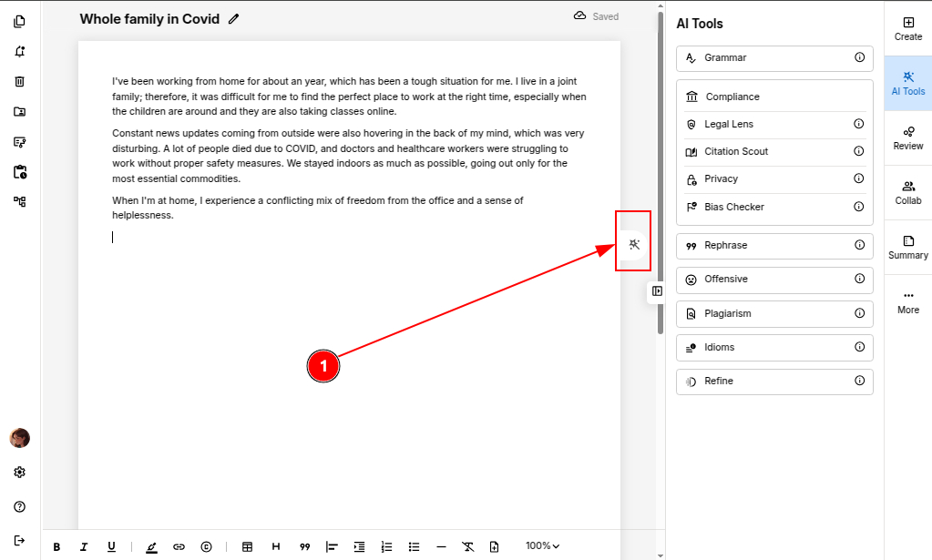Collapse the AI Tools side panel
Screen dimensions: 932x560
[x=657, y=290]
